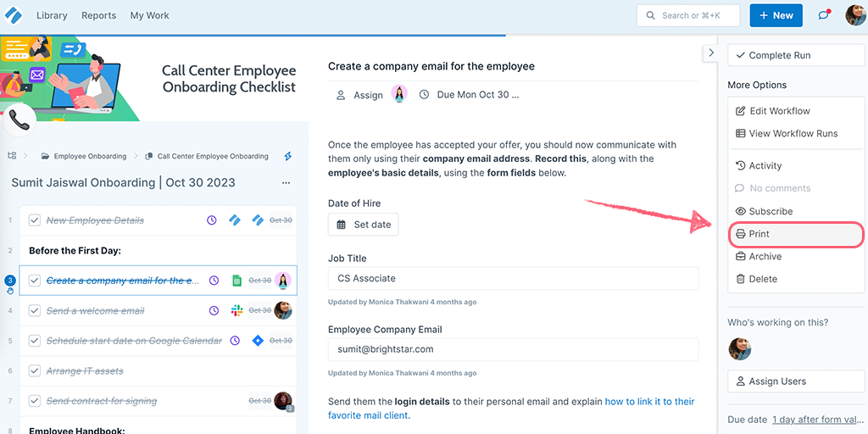The image size is (868, 434).
Task: Go to My Work tab
Action: point(149,15)
